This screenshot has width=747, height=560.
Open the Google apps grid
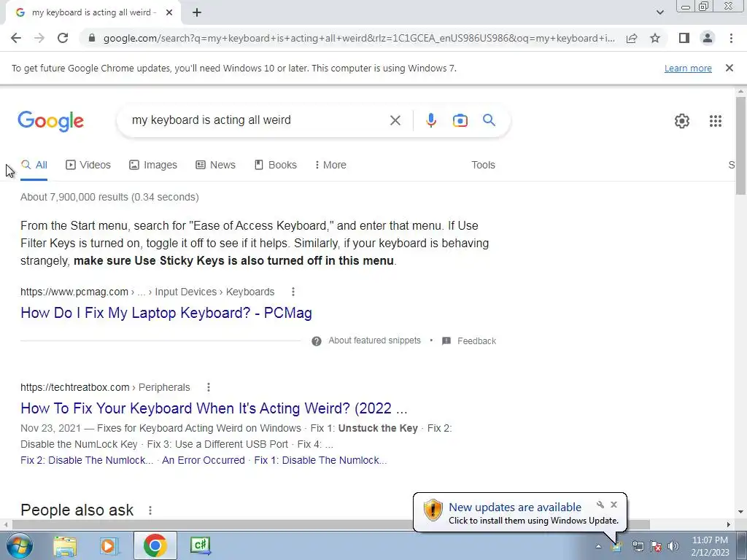coord(715,121)
